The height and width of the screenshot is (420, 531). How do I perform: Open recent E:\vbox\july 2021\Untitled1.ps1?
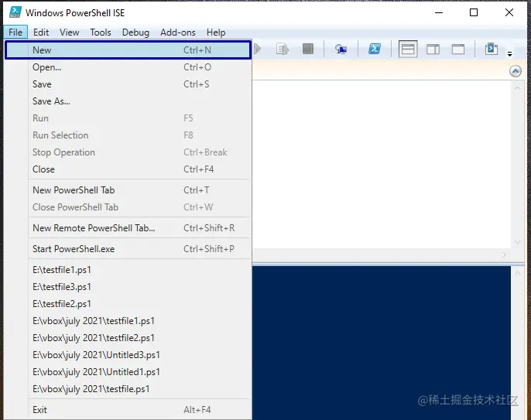coord(128,371)
